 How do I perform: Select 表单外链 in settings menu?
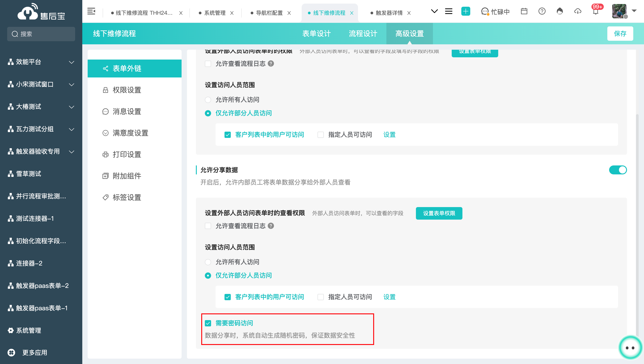click(x=134, y=68)
